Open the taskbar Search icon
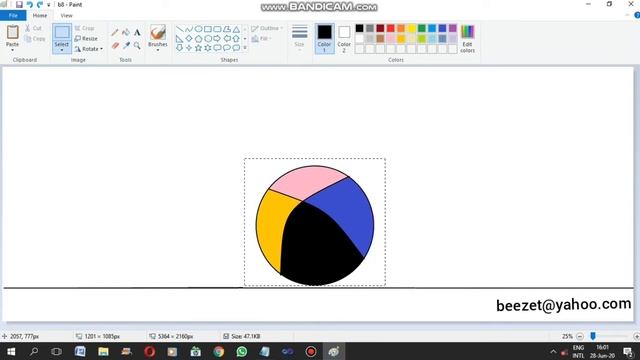Screen dimensions: 640x360 point(34,351)
